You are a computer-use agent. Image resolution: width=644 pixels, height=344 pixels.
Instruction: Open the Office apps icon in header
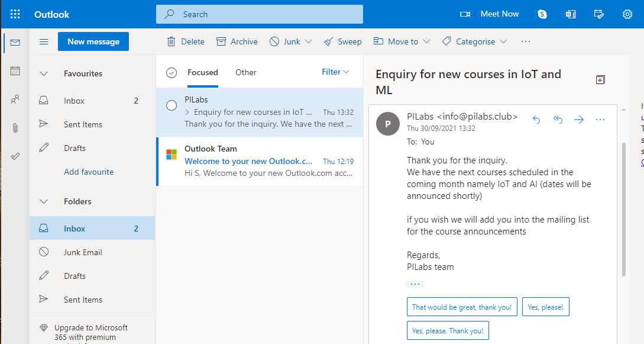pos(571,14)
